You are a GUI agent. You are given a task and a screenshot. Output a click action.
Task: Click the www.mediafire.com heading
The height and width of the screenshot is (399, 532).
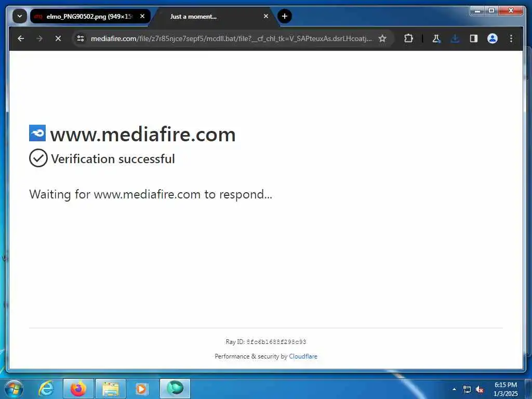pyautogui.click(x=143, y=135)
